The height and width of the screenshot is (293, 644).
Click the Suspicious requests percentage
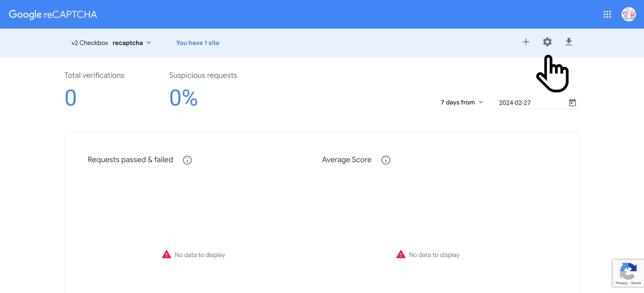point(183,98)
